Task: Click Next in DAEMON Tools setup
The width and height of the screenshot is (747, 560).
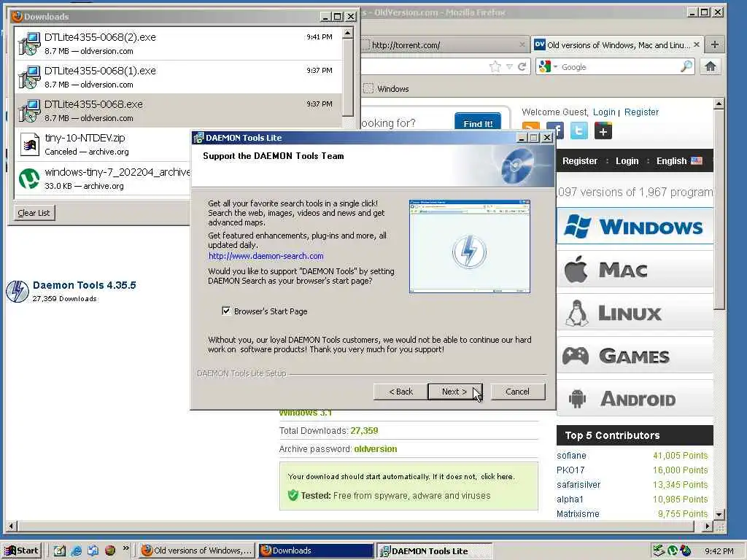Action: [x=455, y=392]
